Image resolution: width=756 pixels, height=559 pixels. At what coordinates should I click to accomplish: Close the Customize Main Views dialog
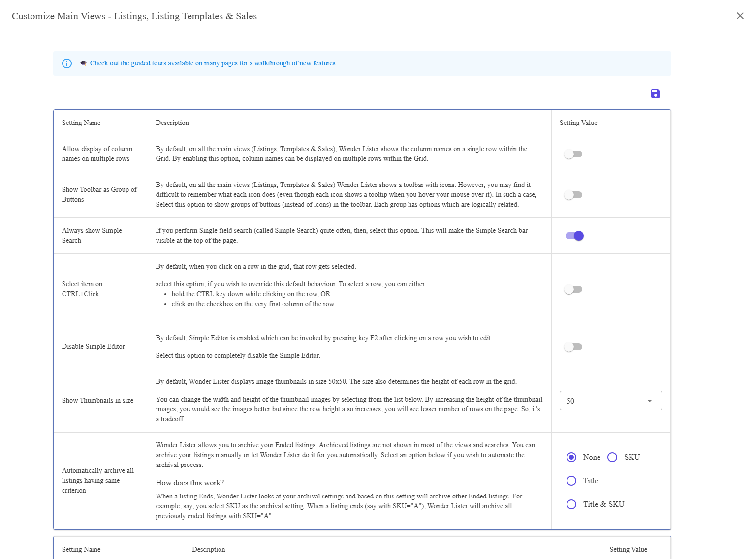(740, 16)
